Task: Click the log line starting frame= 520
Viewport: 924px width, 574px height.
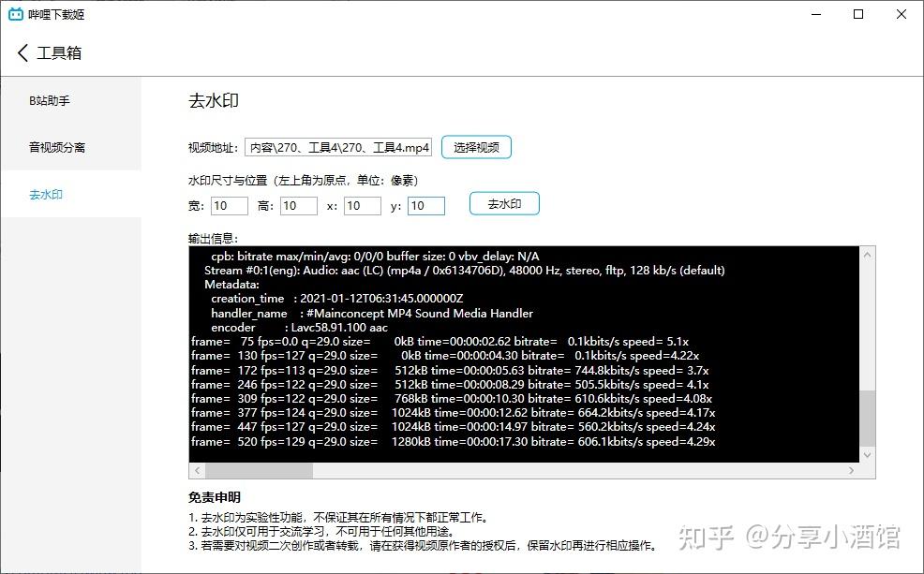Action: (x=454, y=442)
